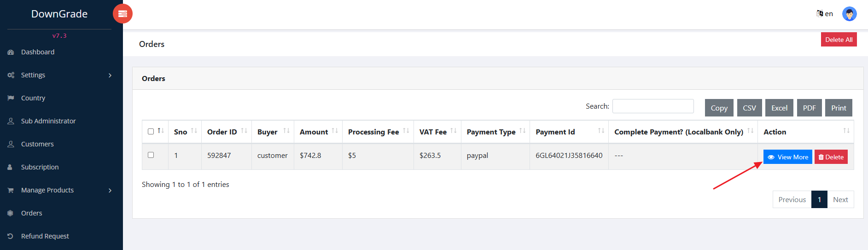Image resolution: width=868 pixels, height=250 pixels.
Task: Expand the Settings submenu chevron
Action: (x=110, y=75)
